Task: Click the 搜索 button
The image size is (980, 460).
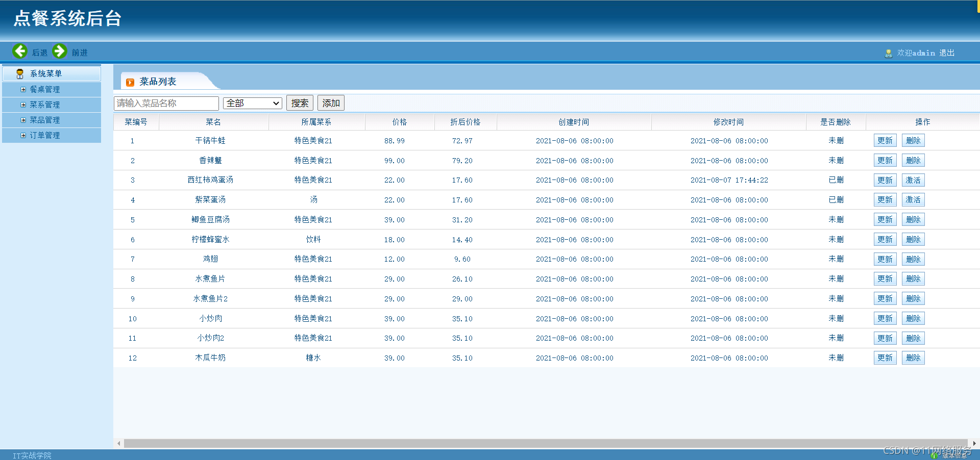Action: tap(300, 103)
